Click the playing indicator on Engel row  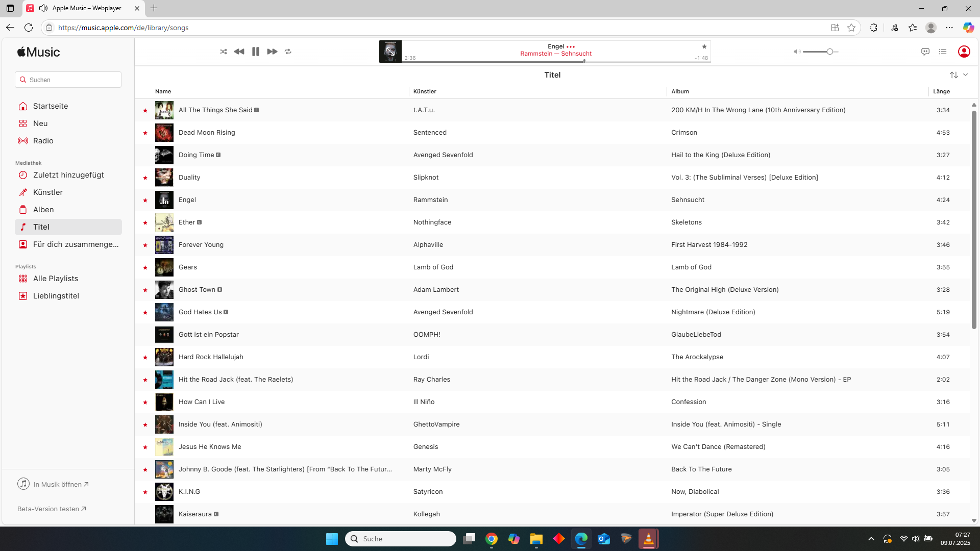pyautogui.click(x=164, y=200)
